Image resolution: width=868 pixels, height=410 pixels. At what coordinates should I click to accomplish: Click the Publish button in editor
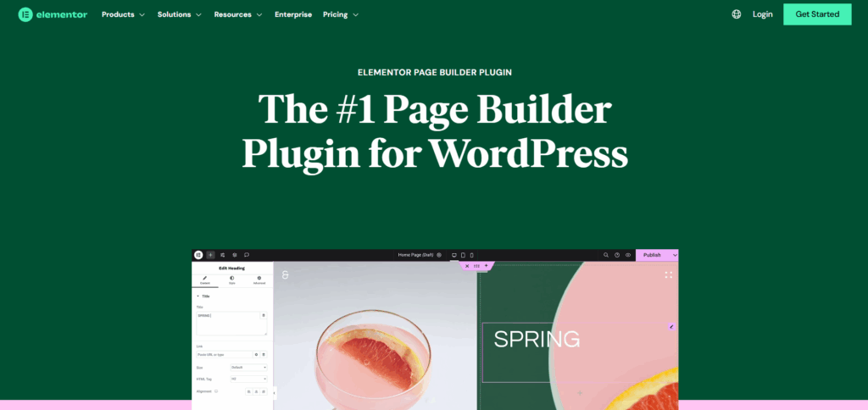652,255
